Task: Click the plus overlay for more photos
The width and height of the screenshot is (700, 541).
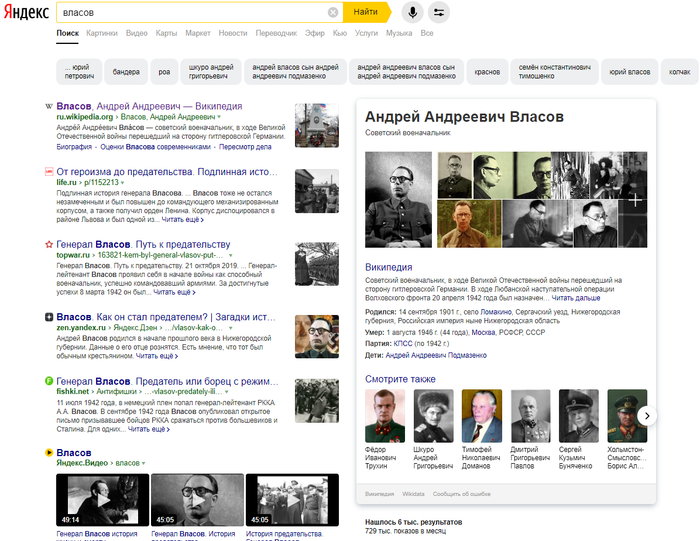Action: pos(634,200)
